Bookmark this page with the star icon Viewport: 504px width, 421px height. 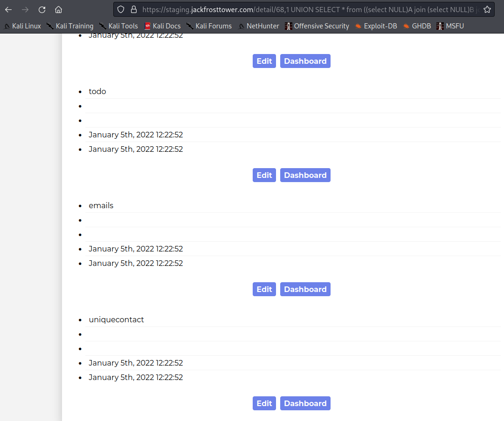click(487, 9)
